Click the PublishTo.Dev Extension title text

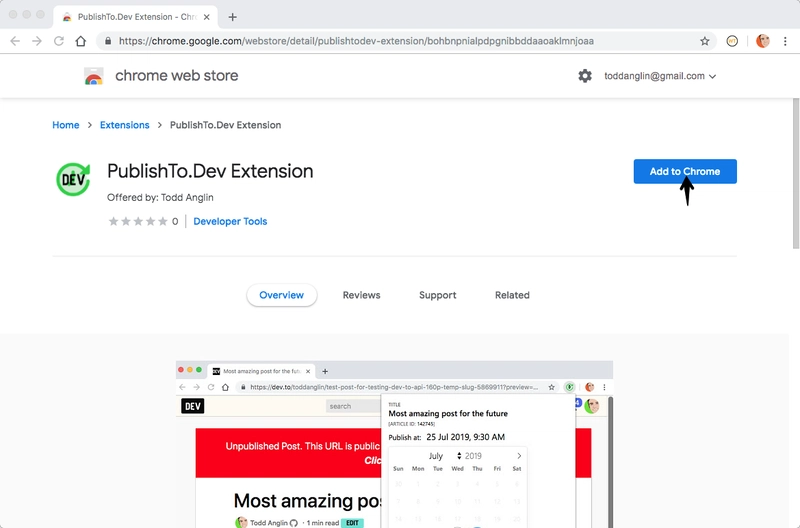pos(210,171)
